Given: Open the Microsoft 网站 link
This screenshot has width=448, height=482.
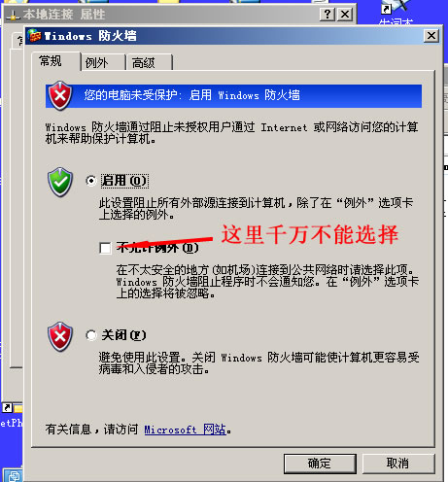Looking at the screenshot, I should point(185,430).
